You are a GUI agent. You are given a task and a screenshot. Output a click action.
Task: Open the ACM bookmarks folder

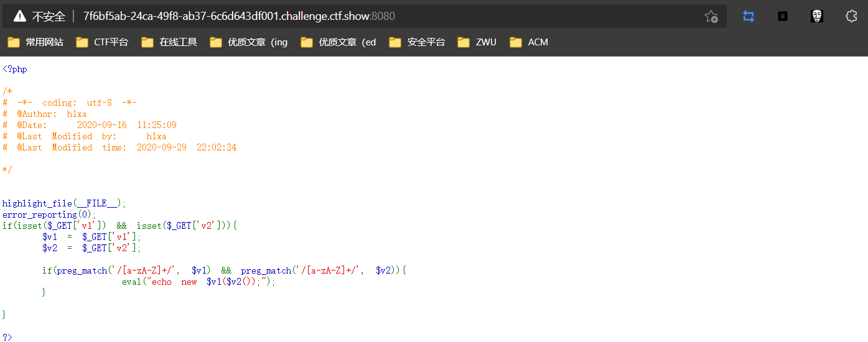(x=529, y=42)
